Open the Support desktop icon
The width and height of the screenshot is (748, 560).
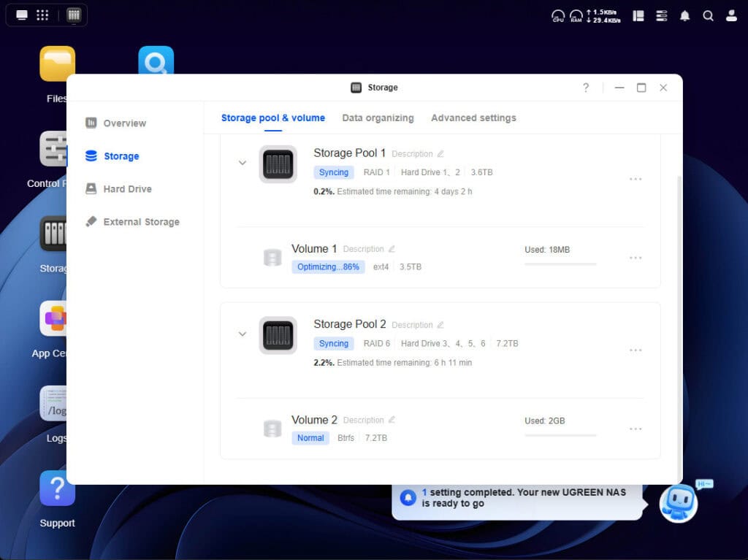click(x=57, y=488)
